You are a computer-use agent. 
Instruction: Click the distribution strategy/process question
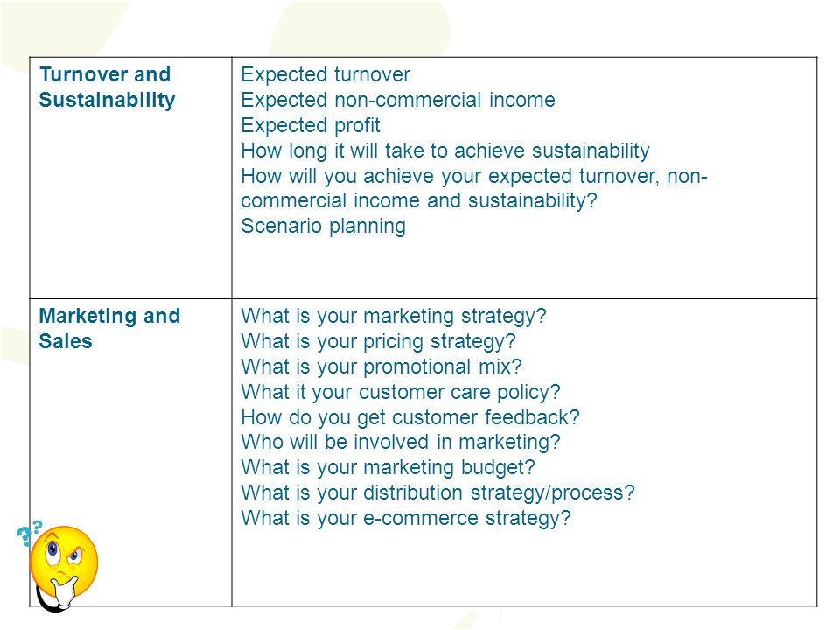pos(437,493)
